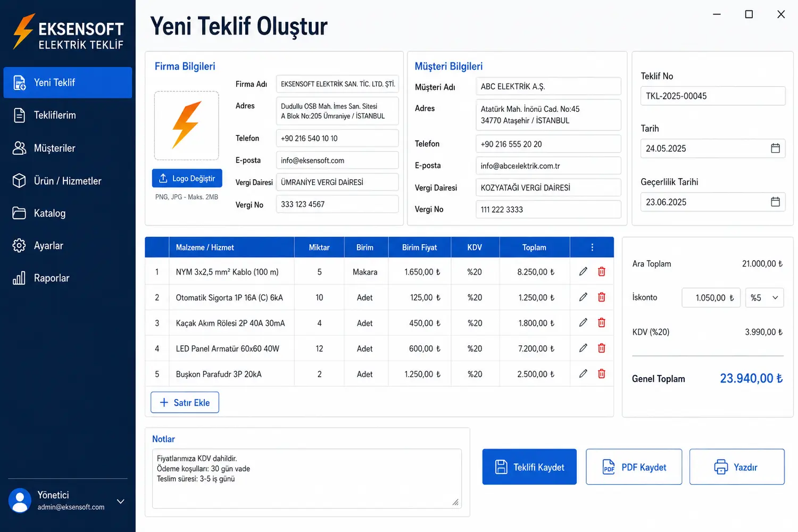Click customer Vergi No field 111 222 3333

[548, 209]
